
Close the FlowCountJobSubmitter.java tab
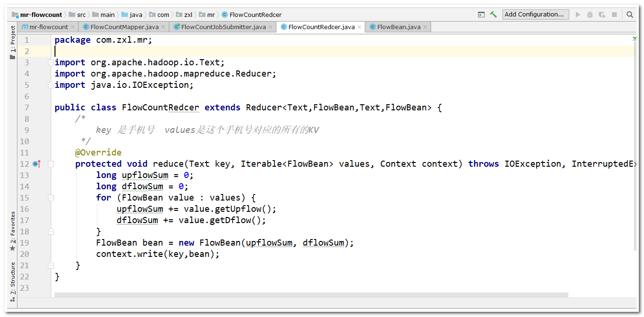[x=271, y=27]
